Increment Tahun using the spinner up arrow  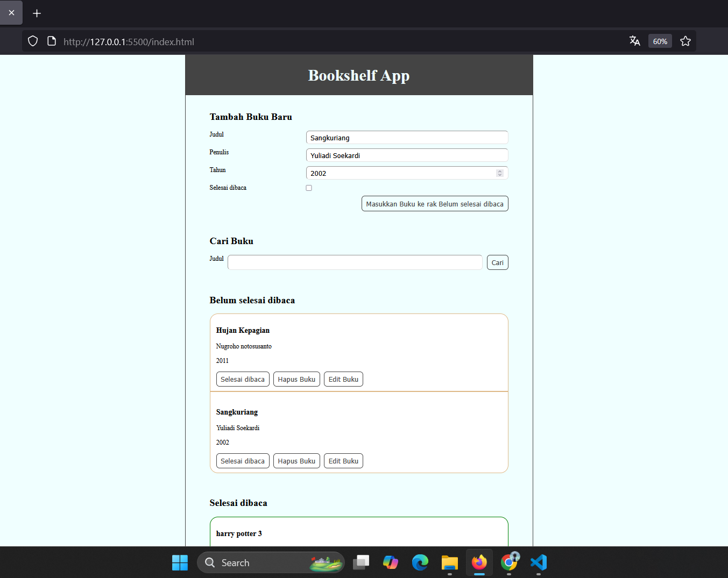click(499, 170)
